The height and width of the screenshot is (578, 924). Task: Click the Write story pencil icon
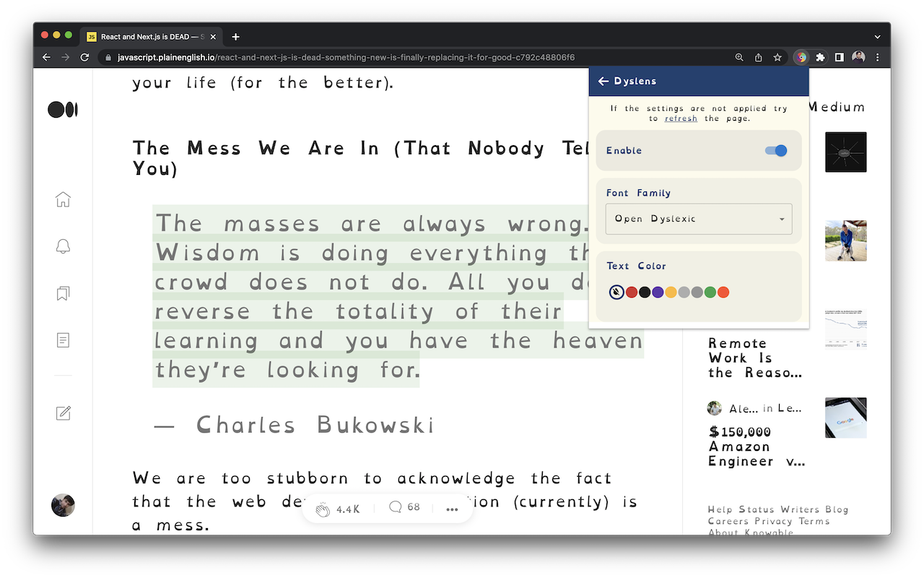(63, 413)
